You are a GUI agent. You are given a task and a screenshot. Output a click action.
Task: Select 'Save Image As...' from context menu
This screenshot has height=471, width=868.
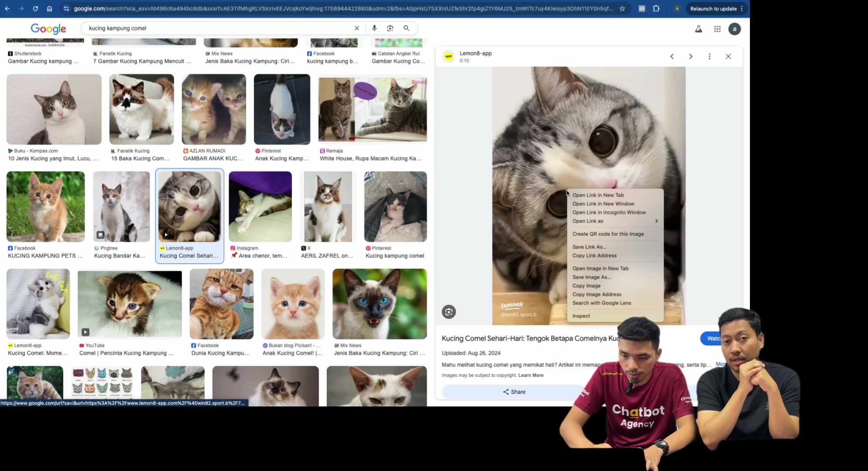(615, 277)
